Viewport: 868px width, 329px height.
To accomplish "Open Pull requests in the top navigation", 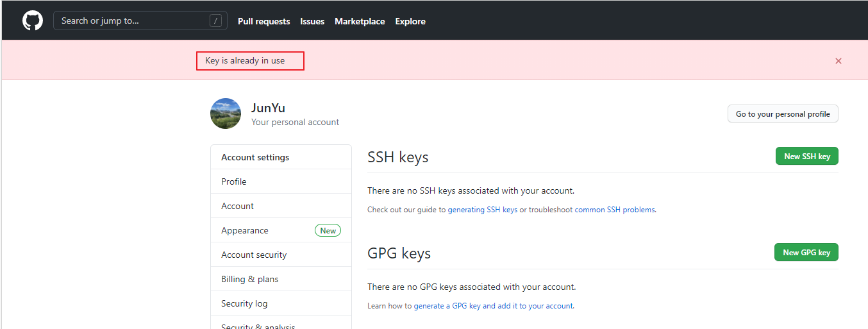I will 263,21.
